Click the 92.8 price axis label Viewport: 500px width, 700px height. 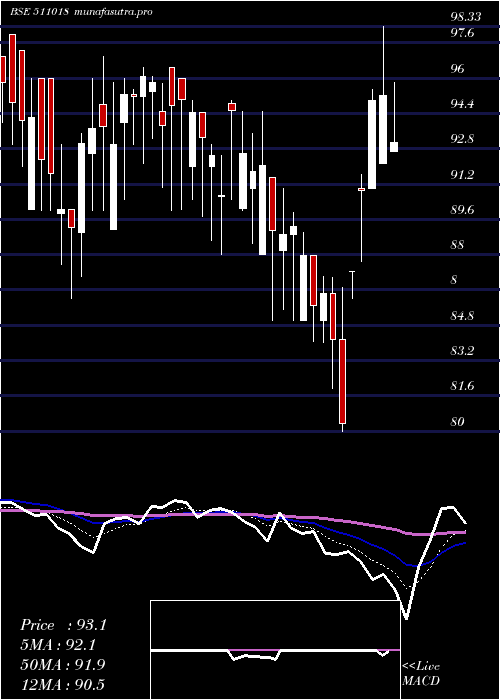pos(462,139)
